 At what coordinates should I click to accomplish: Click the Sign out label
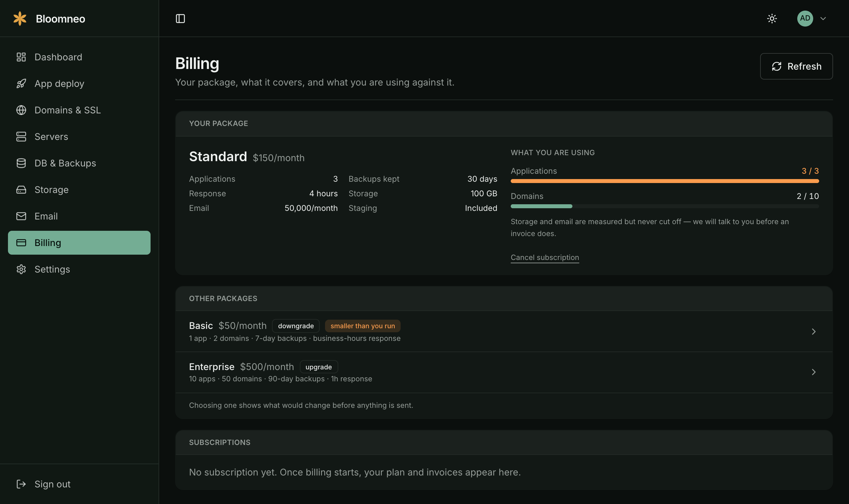[x=52, y=484]
